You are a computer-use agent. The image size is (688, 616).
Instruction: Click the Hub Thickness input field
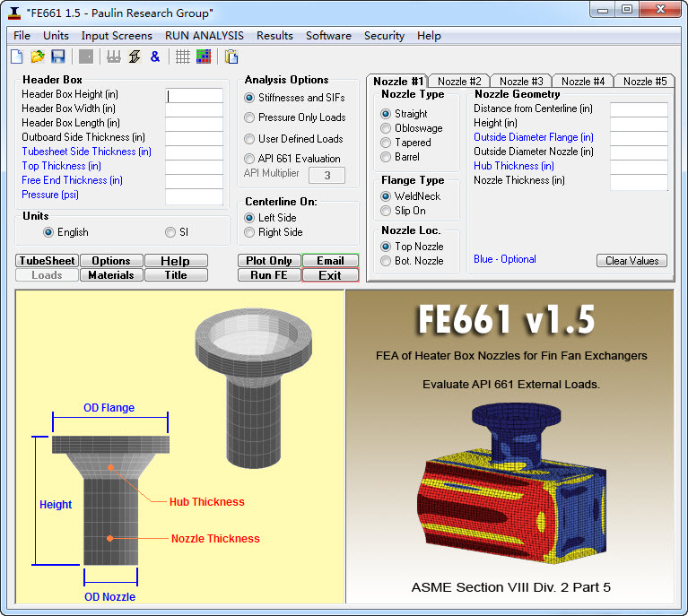640,167
